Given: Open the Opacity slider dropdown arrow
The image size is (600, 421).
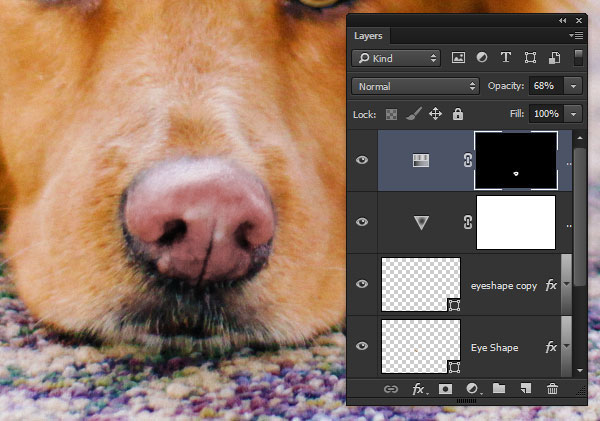Looking at the screenshot, I should 573,86.
